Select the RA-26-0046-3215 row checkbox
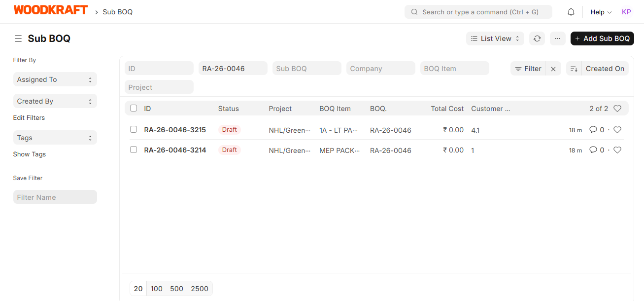This screenshot has height=301, width=644. click(x=134, y=129)
